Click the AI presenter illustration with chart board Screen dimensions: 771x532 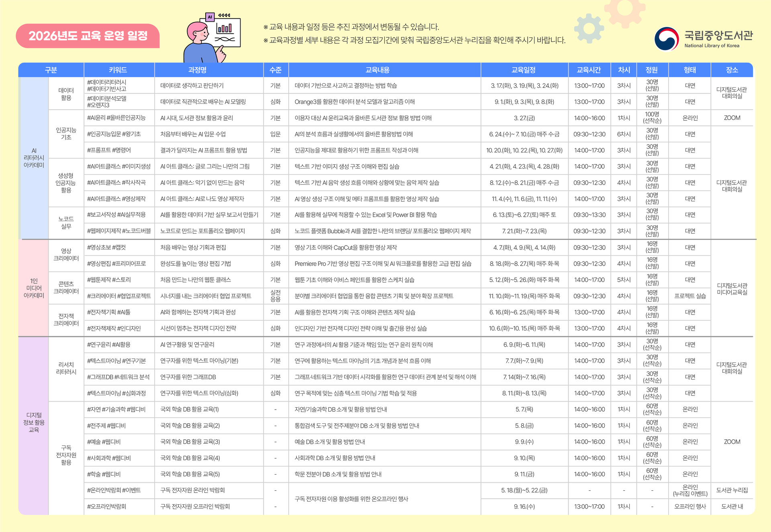tap(213, 38)
